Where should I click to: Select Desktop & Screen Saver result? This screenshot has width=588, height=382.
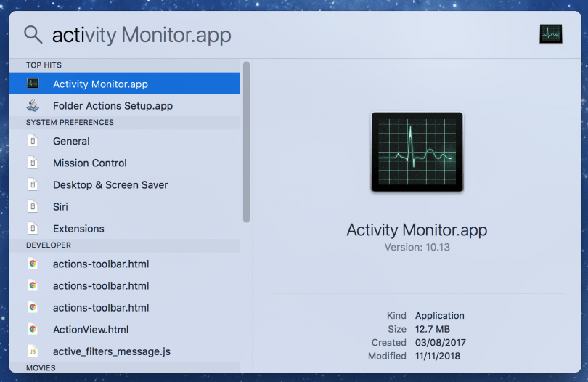click(125, 184)
